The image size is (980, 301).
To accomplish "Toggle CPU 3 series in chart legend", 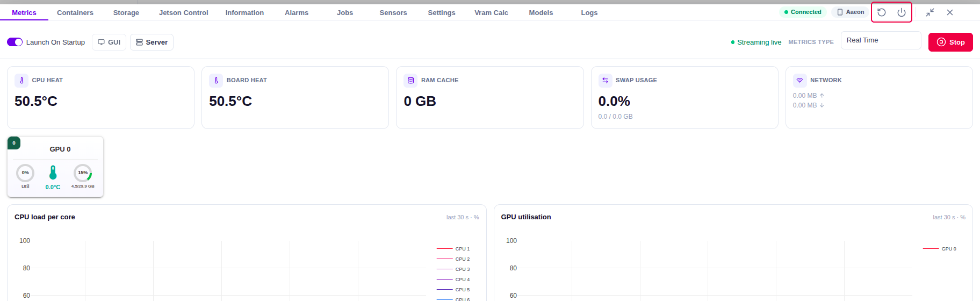I will pyautogui.click(x=453, y=269).
